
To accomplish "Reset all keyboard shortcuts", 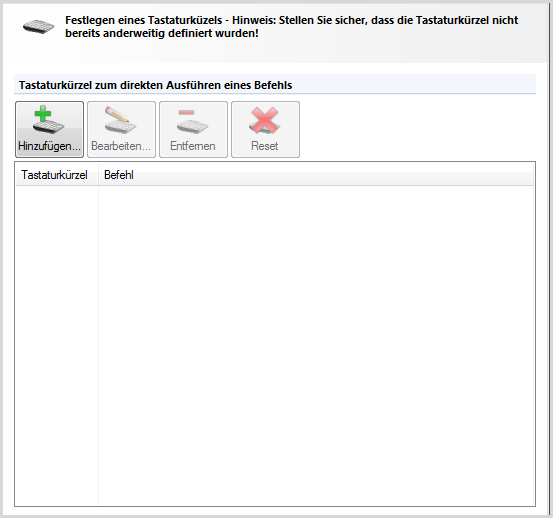I will point(265,129).
